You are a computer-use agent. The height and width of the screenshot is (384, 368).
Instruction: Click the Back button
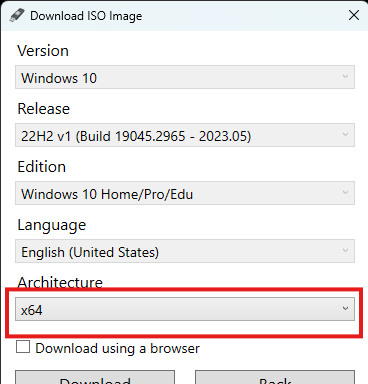[275, 377]
